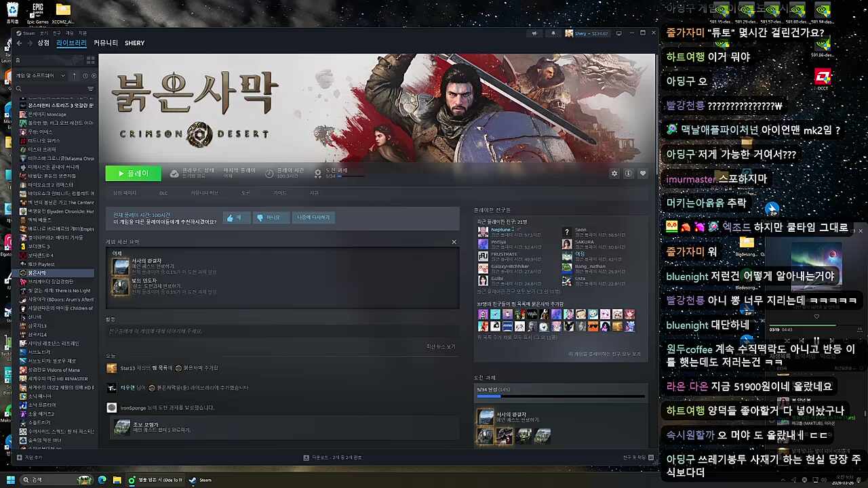Click the activity text input field
Viewport: 868px width, 488px height.
(x=281, y=331)
